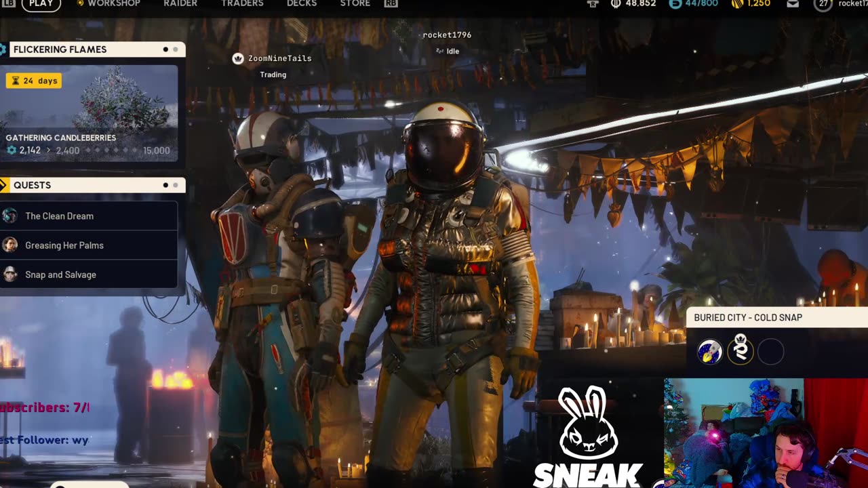This screenshot has width=868, height=488.
Task: Click the blue token icon beside 44/800
Action: click(675, 3)
